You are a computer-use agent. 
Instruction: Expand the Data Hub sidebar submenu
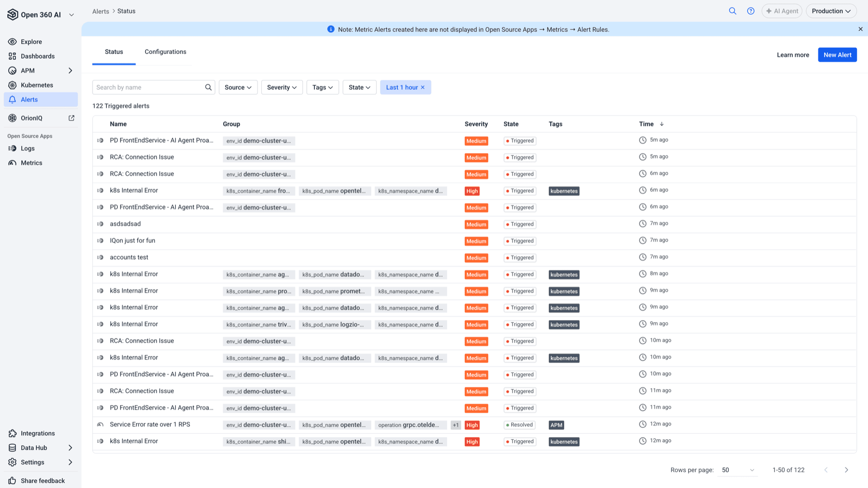point(70,448)
